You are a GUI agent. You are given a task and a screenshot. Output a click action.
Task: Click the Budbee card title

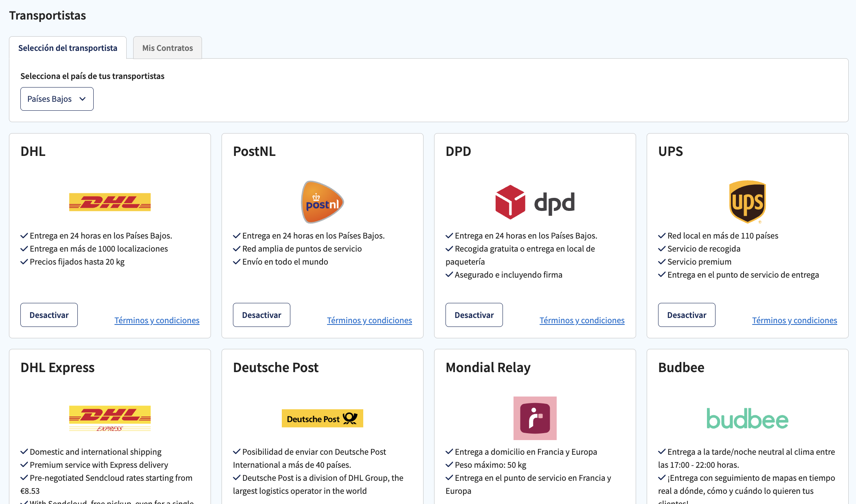click(681, 368)
